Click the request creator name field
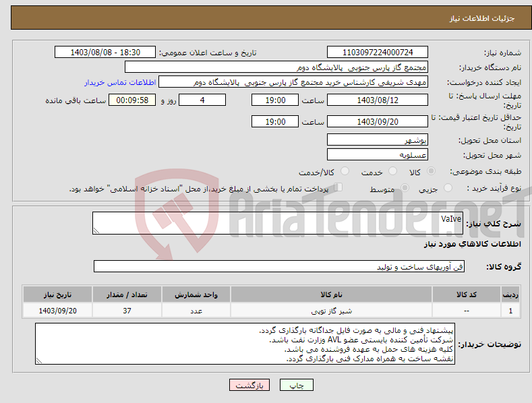The height and width of the screenshot is (403, 532). [293, 82]
